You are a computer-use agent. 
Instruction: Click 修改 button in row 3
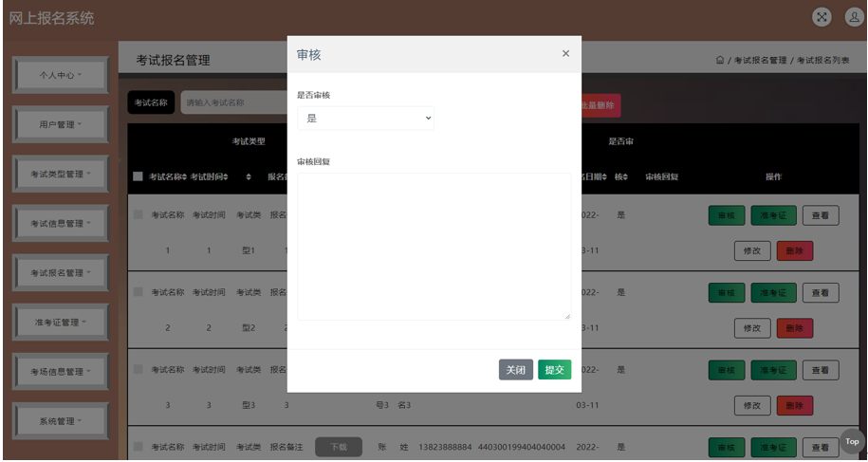(x=752, y=406)
